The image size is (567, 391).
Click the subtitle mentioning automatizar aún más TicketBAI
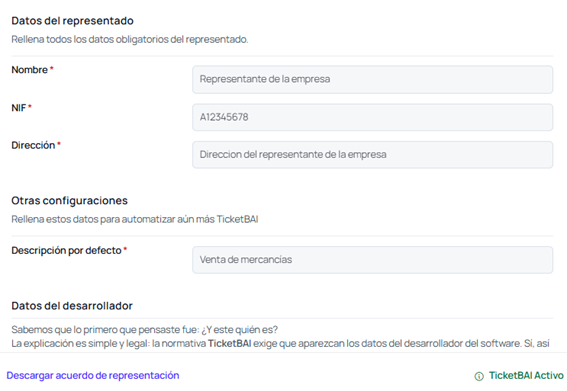pyautogui.click(x=135, y=220)
